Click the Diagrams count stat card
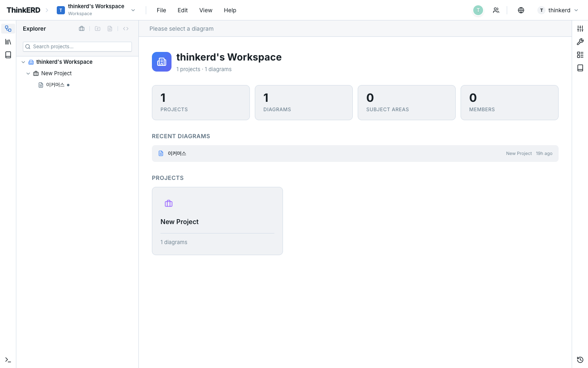This screenshot has width=588, height=368. coord(304,103)
